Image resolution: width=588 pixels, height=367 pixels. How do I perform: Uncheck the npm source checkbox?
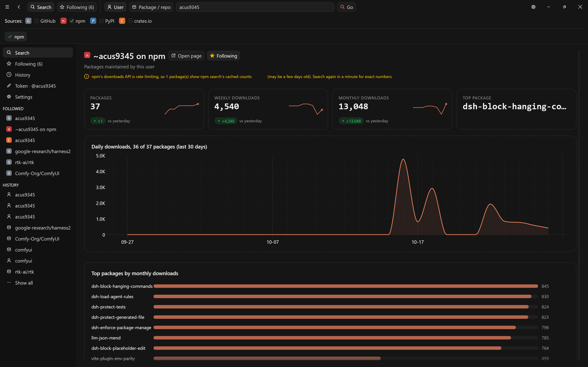click(72, 21)
